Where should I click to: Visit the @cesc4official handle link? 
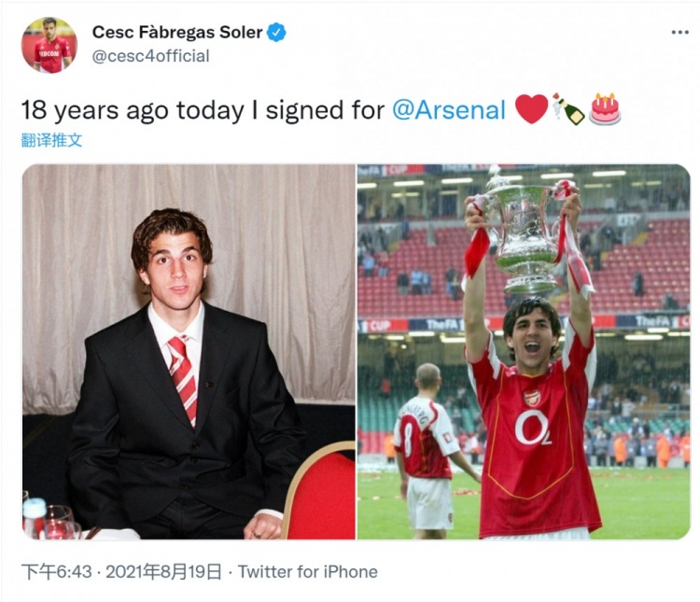[x=150, y=56]
